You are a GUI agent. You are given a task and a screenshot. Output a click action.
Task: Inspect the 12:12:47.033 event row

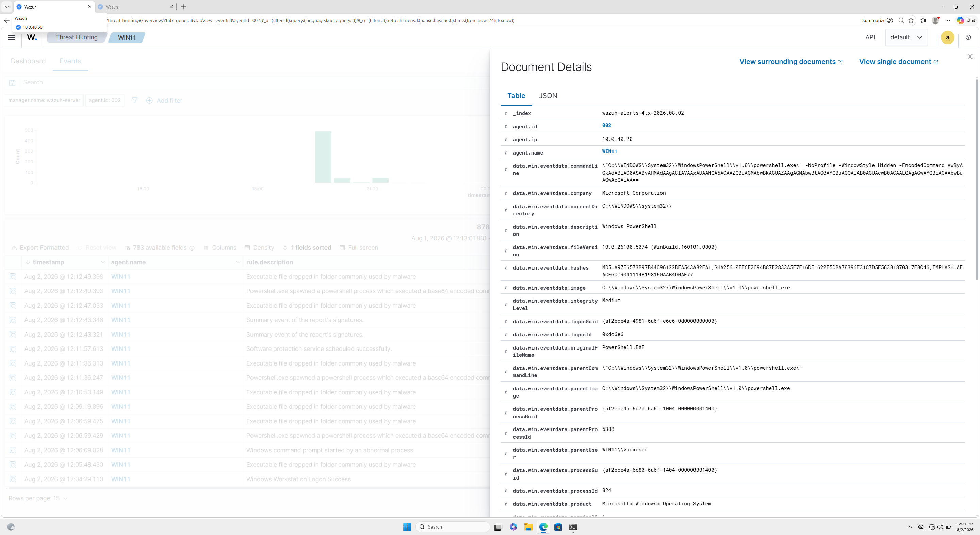coord(13,306)
